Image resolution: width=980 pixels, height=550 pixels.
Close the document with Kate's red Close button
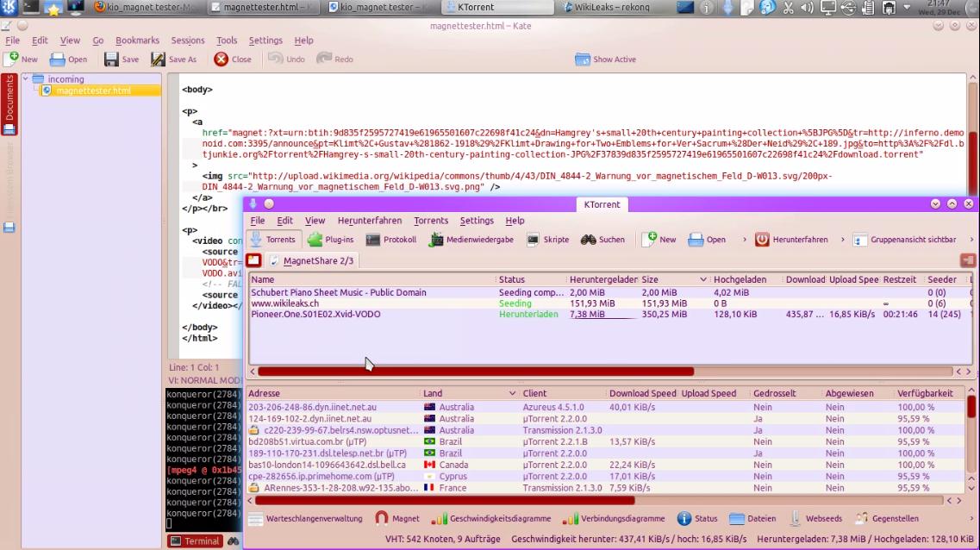(232, 59)
